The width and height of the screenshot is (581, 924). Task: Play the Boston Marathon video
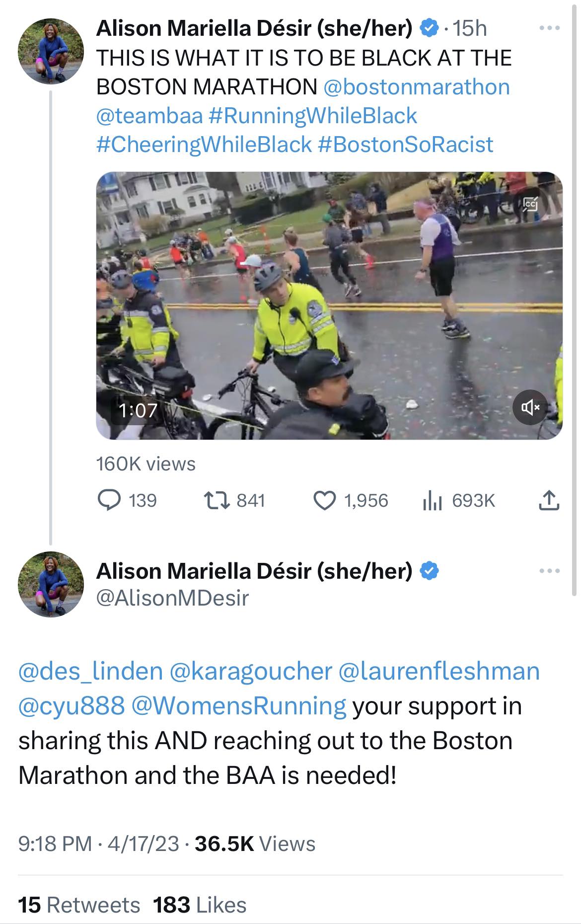(329, 305)
